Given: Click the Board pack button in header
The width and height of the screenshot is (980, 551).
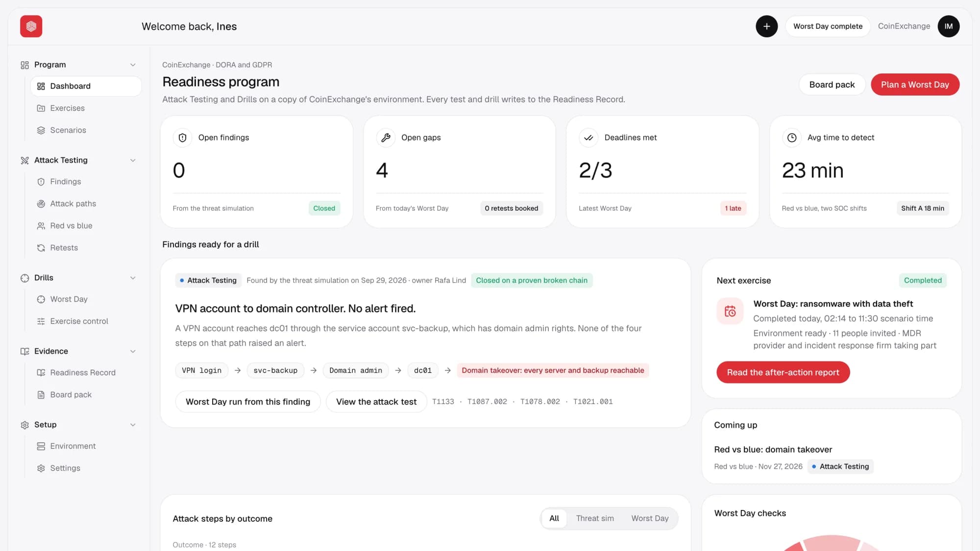Looking at the screenshot, I should tap(832, 85).
